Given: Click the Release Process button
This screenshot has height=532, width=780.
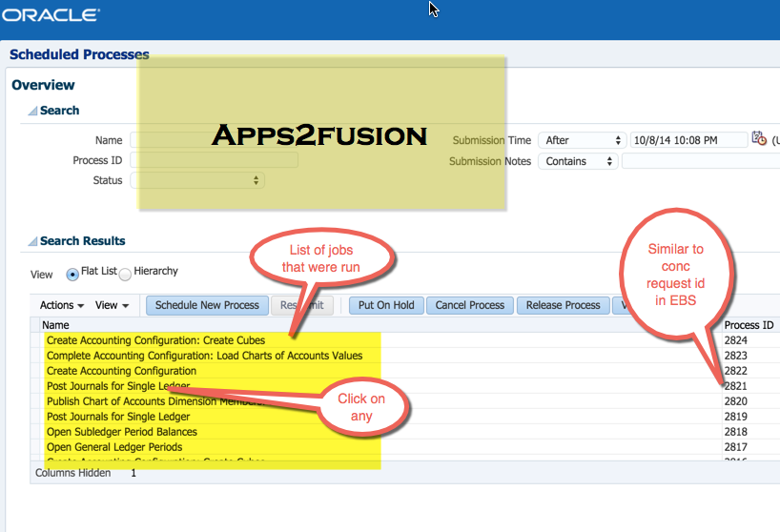Looking at the screenshot, I should [564, 305].
